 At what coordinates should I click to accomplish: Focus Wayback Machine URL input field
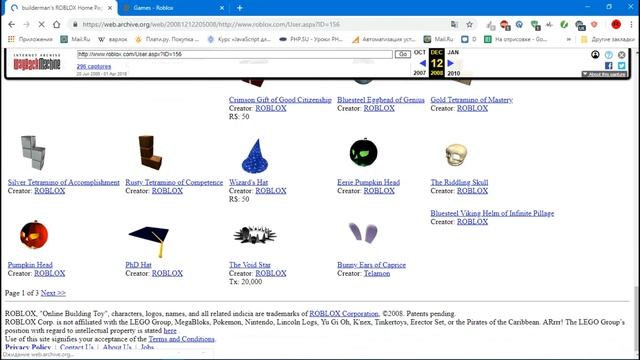pyautogui.click(x=235, y=54)
